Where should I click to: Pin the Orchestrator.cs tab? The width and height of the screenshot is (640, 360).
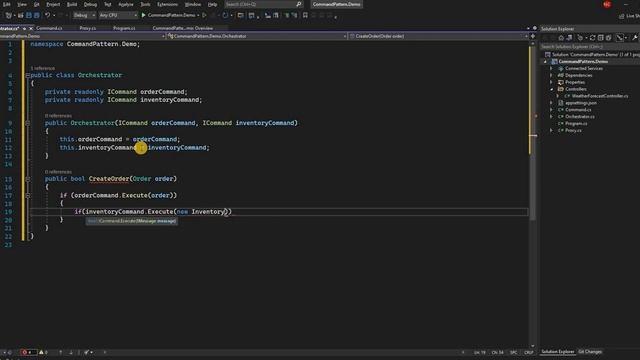click(x=24, y=29)
